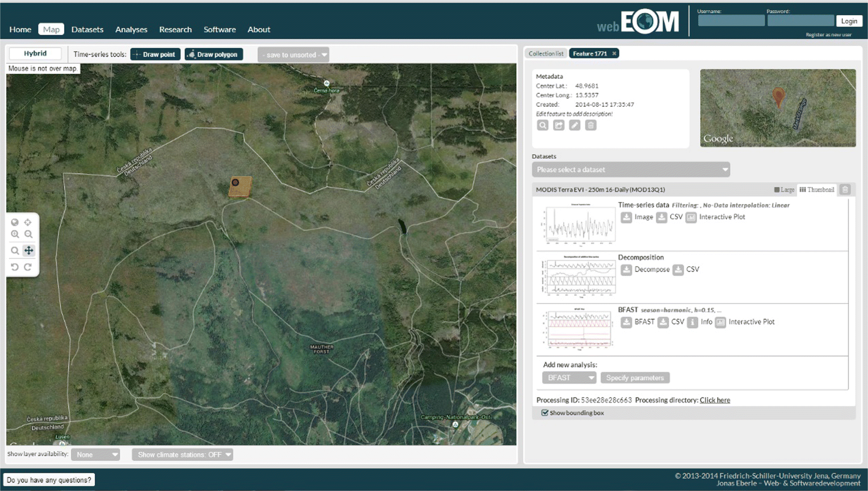Click the trash delete feature icon in Metadata

pyautogui.click(x=591, y=125)
